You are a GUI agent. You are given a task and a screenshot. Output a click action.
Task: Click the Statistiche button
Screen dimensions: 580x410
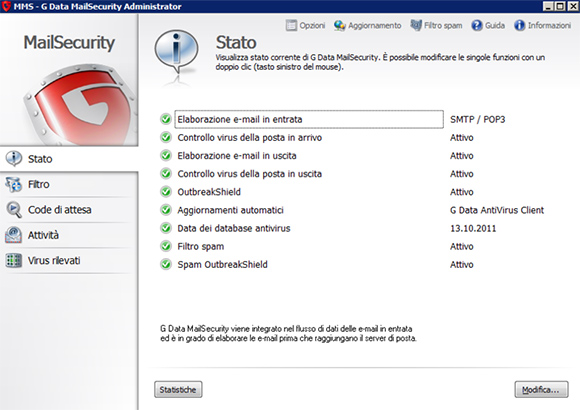click(178, 390)
